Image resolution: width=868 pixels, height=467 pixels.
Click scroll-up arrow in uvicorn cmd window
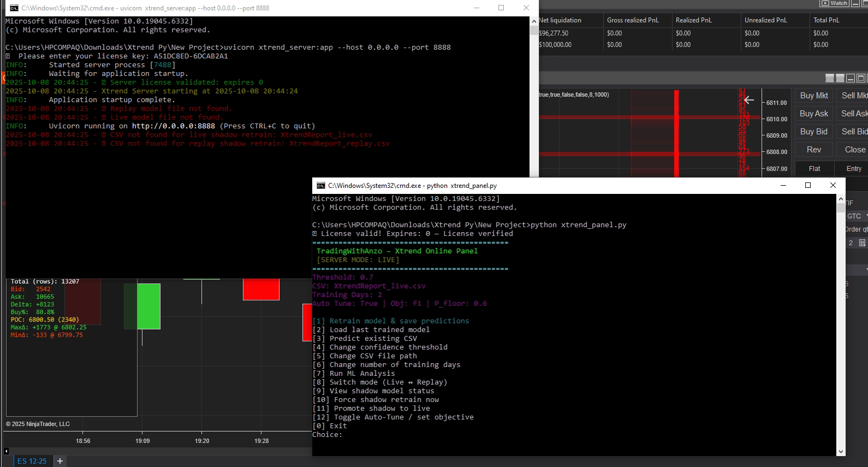click(x=534, y=21)
